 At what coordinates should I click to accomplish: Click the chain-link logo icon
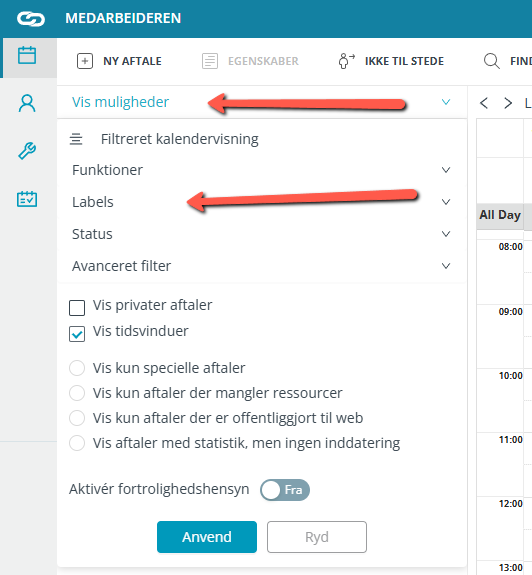tap(31, 19)
